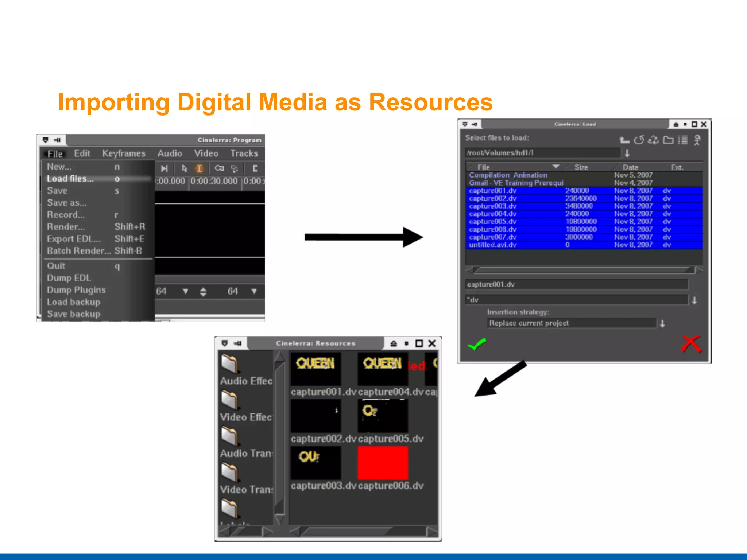The width and height of the screenshot is (747, 560).
Task: Select Save backup menu entry
Action: click(97, 314)
